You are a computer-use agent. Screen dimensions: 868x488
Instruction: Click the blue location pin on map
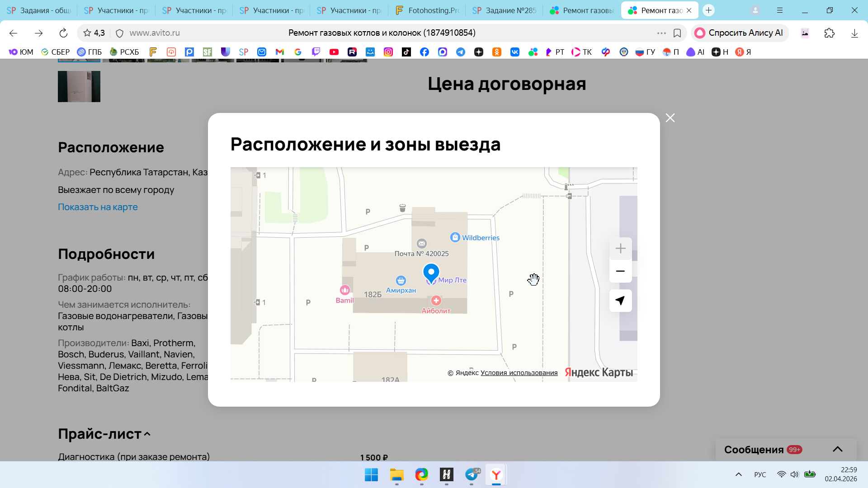click(431, 272)
